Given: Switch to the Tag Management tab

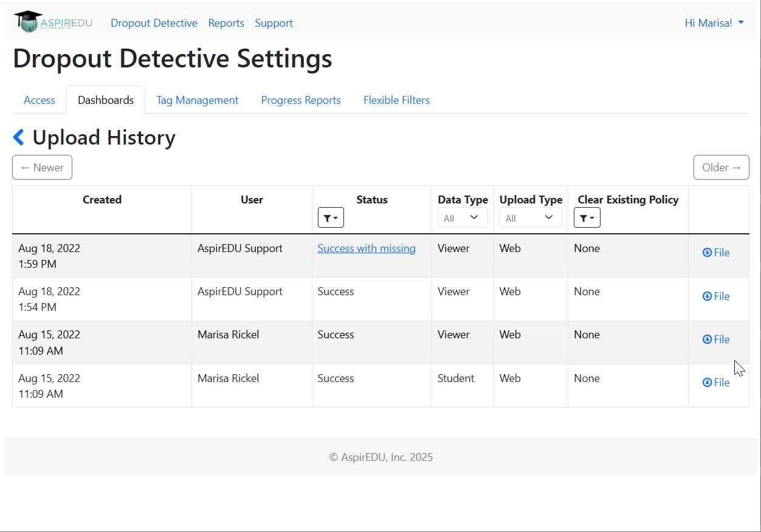Looking at the screenshot, I should point(198,100).
